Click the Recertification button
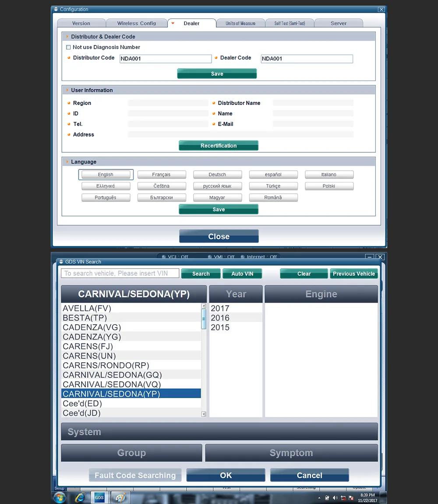Screen dimensions: 438x504 (219, 146)
